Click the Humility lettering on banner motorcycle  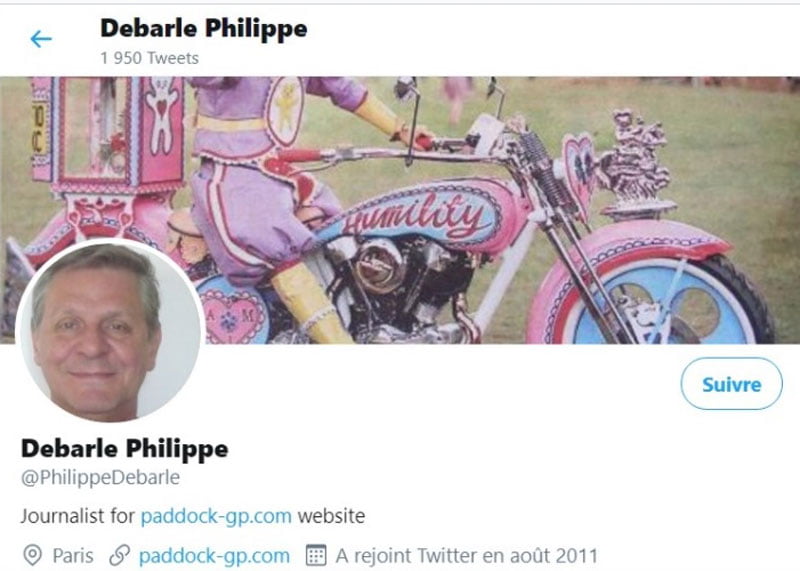(413, 214)
